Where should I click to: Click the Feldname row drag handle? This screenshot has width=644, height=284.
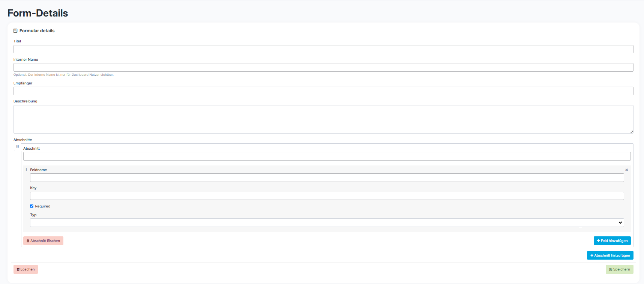click(26, 170)
